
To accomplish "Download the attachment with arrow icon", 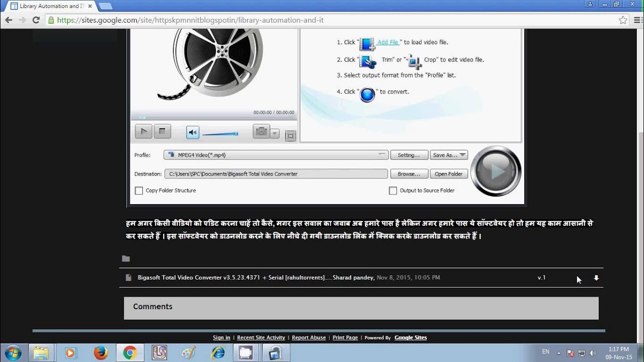I will pos(596,278).
